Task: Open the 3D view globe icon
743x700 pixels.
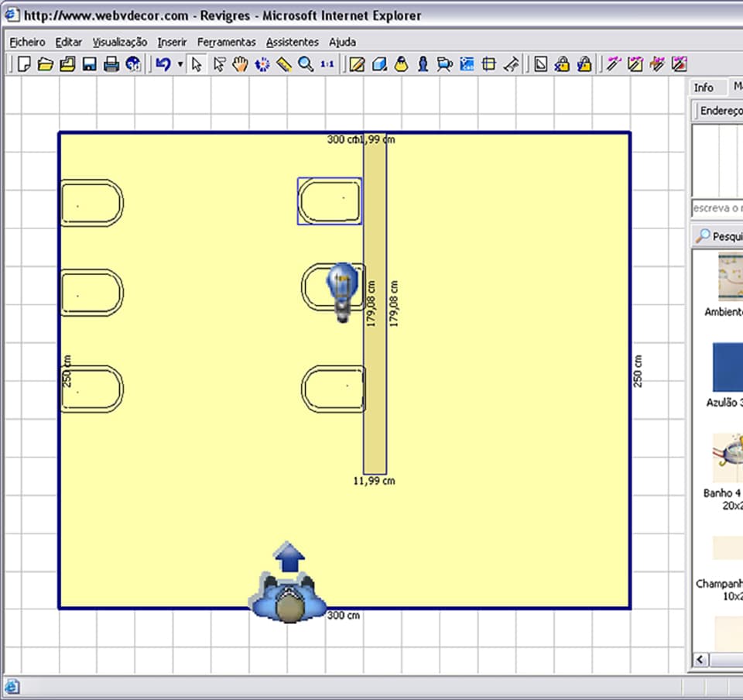Action: pyautogui.click(x=132, y=64)
